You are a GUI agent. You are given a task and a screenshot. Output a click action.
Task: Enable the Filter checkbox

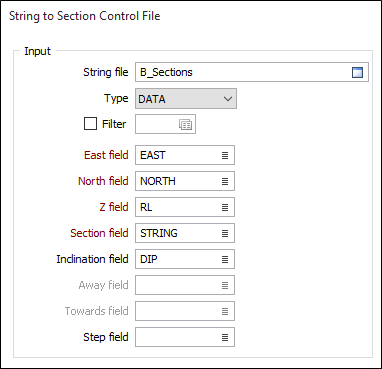[90, 124]
